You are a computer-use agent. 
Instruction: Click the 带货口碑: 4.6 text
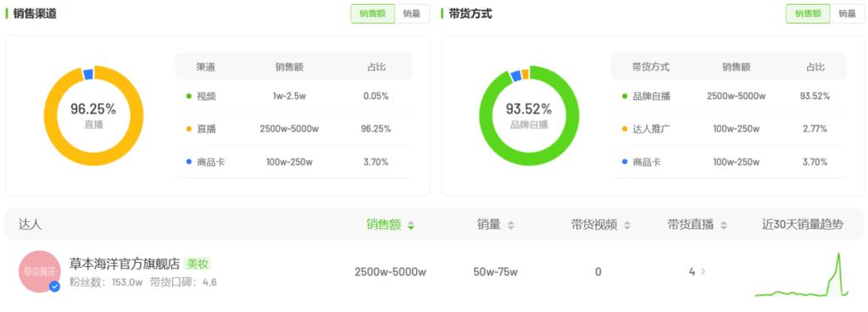pos(183,282)
